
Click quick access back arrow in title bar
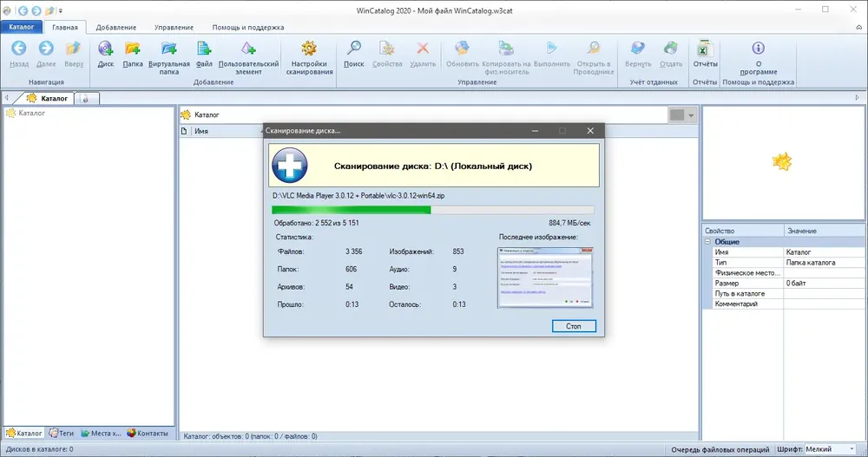click(x=23, y=10)
